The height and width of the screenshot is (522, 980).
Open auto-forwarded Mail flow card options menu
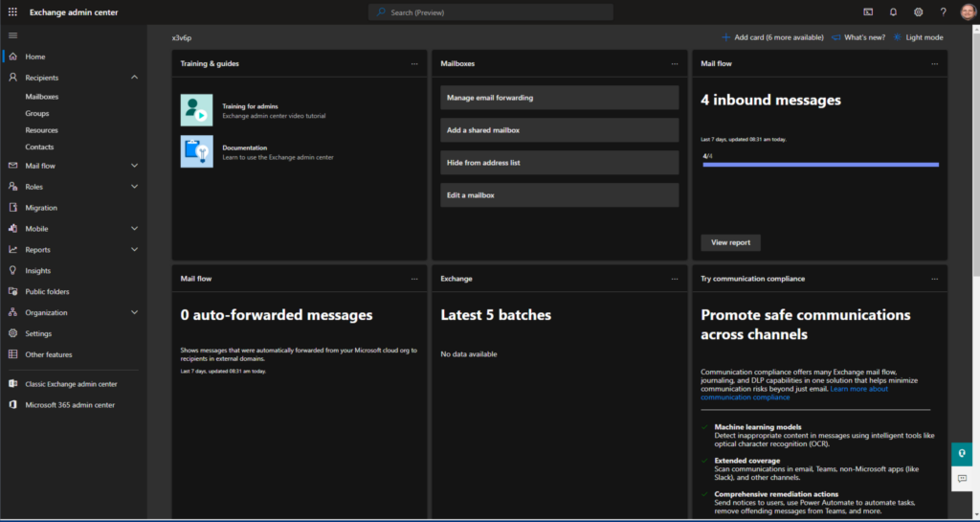(x=414, y=279)
